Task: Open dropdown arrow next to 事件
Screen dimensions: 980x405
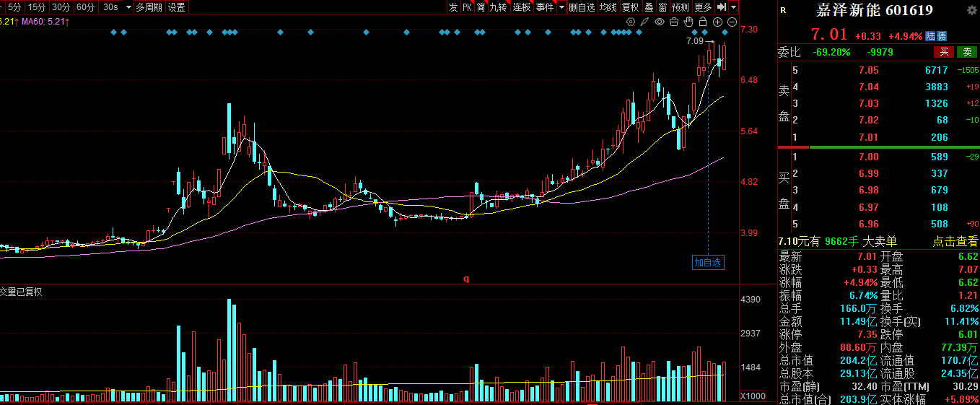Action: point(561,7)
